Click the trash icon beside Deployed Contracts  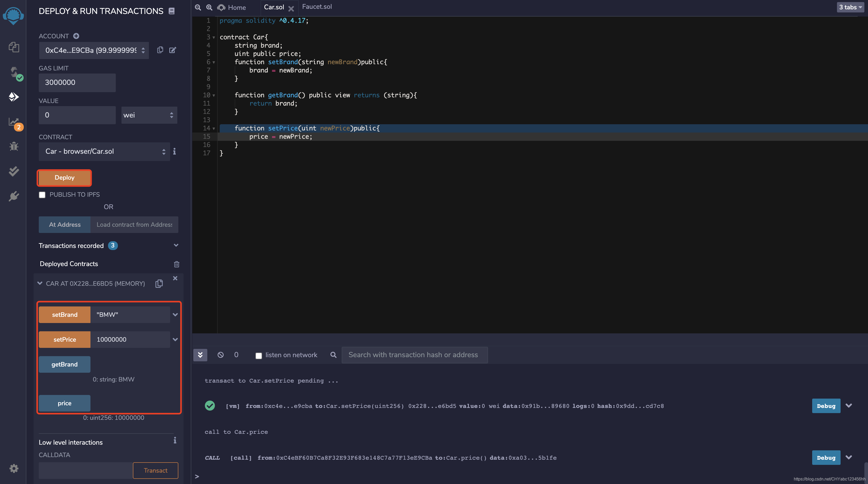coord(176,264)
